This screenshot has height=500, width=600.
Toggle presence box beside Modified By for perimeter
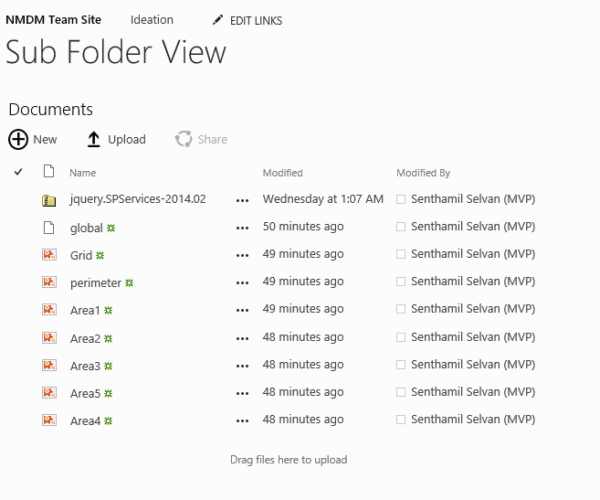[401, 283]
